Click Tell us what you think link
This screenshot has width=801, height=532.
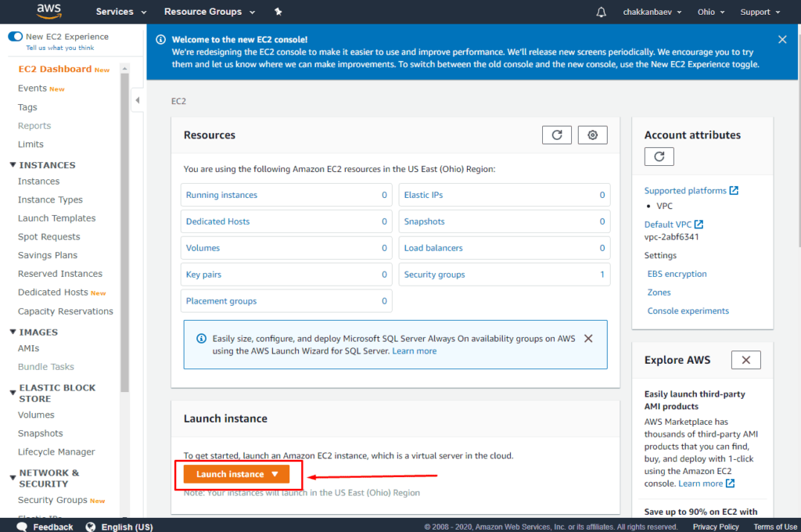(x=60, y=48)
